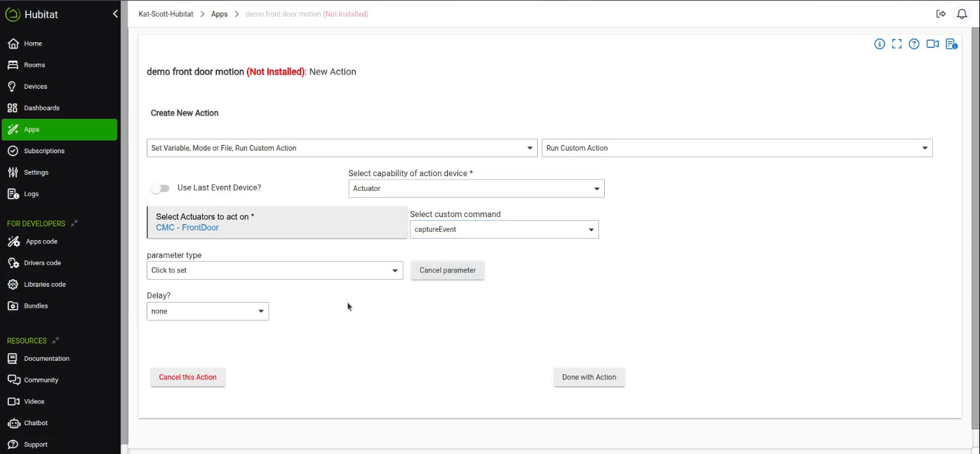Click the Home house icon in sidebar
The image size is (980, 454).
click(x=13, y=43)
